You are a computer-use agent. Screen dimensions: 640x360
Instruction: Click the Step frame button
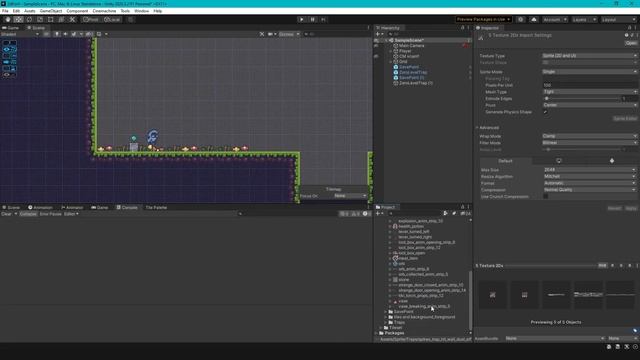pyautogui.click(x=323, y=20)
